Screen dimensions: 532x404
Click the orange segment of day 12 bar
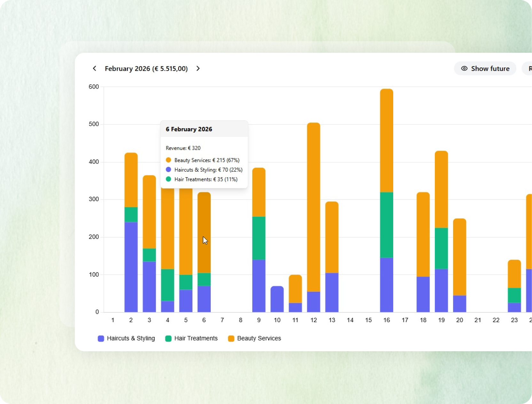point(313,207)
